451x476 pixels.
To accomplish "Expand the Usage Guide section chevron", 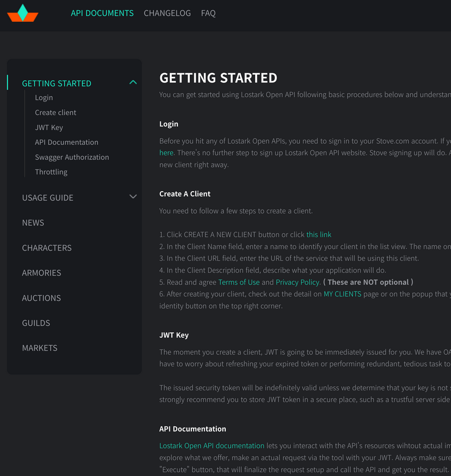I will [x=133, y=197].
